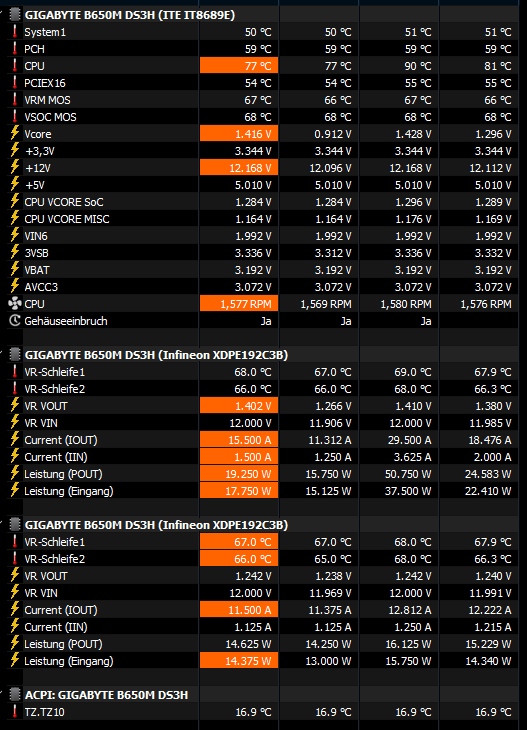
Task: Click the lightning icon beside CPU VCORE MISC
Action: (x=15, y=218)
